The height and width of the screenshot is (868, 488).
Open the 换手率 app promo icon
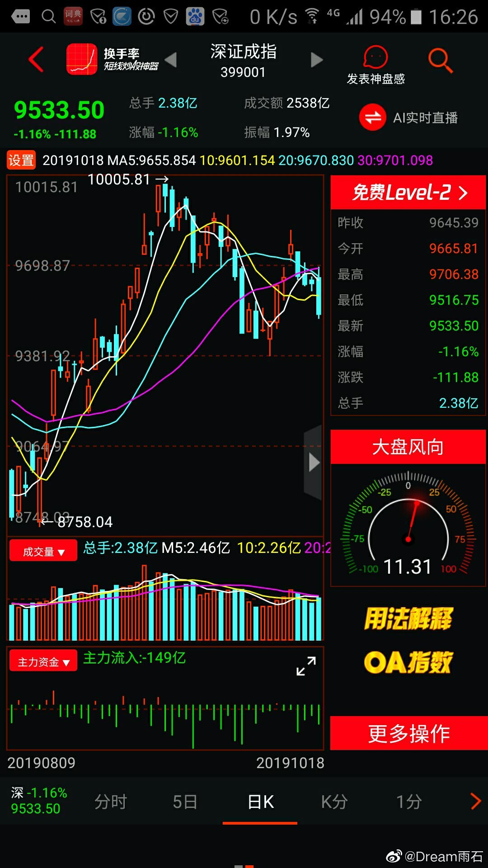tap(82, 59)
